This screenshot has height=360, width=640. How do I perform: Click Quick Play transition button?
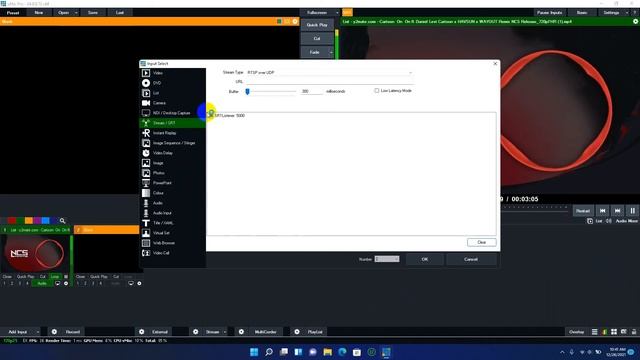(x=317, y=25)
